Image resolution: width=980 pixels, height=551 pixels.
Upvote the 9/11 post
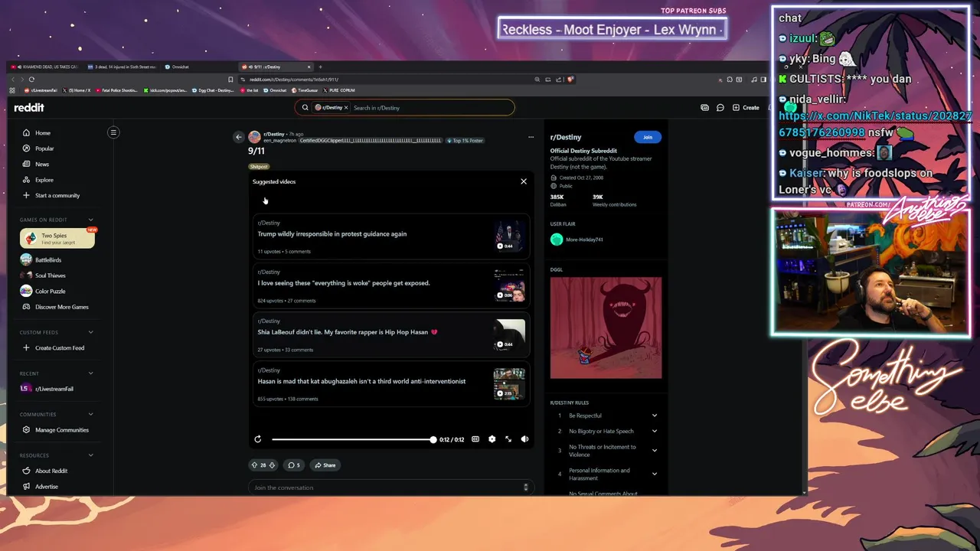click(254, 465)
